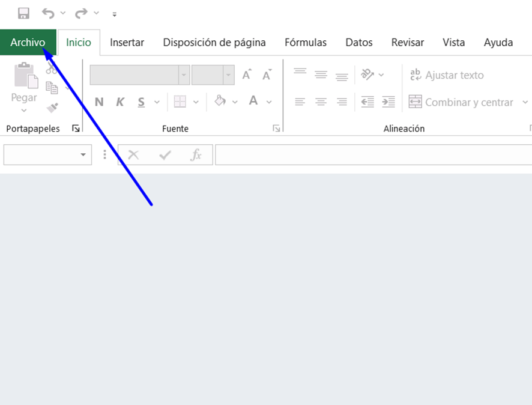Click the Undo arrow icon

click(48, 13)
